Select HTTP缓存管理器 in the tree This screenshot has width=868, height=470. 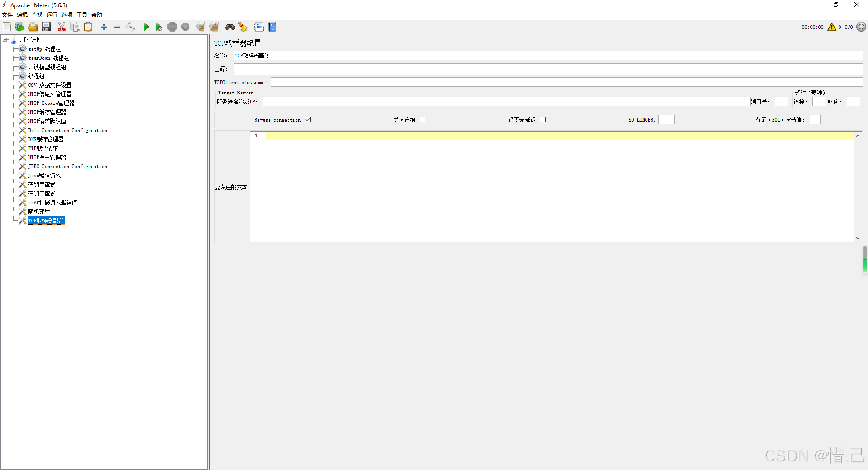point(47,112)
